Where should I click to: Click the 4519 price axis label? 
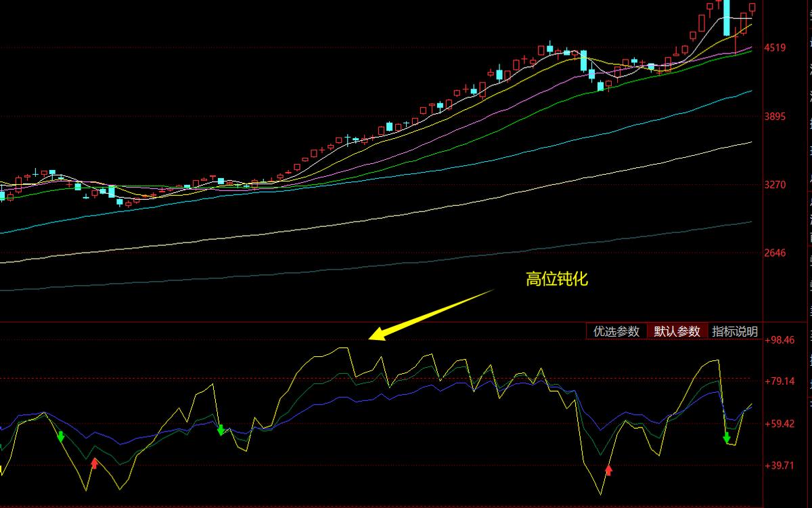pyautogui.click(x=775, y=47)
